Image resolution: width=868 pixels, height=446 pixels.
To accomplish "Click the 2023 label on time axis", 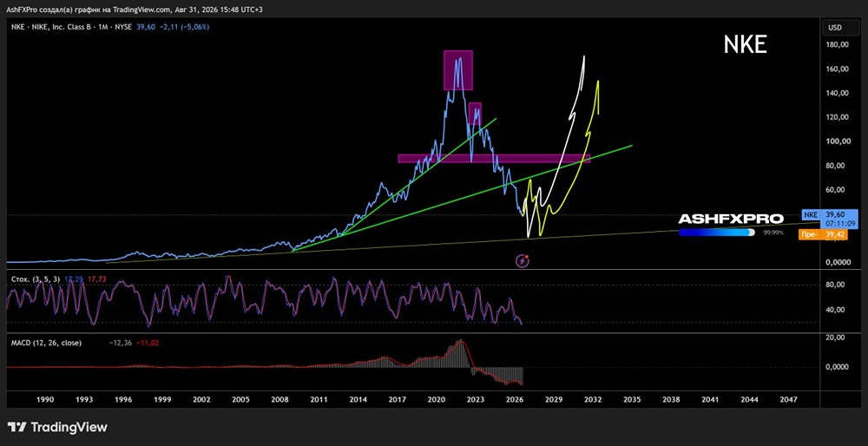I will 476,399.
